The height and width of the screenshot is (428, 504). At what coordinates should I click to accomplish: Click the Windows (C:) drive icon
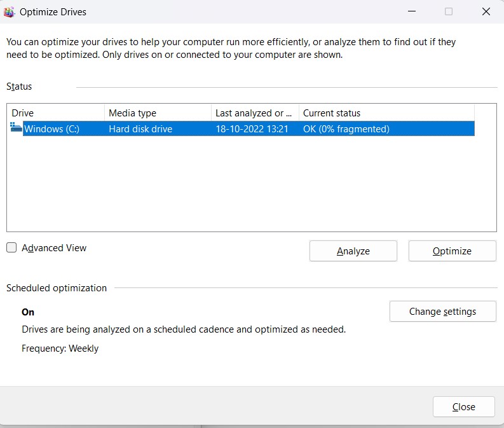coord(16,127)
